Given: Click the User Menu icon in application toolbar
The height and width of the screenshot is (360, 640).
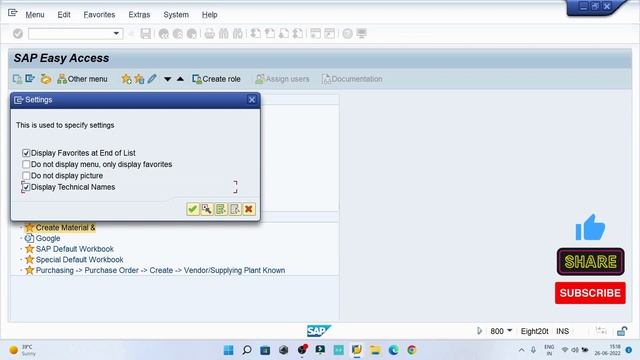Looking at the screenshot, I should (17, 79).
